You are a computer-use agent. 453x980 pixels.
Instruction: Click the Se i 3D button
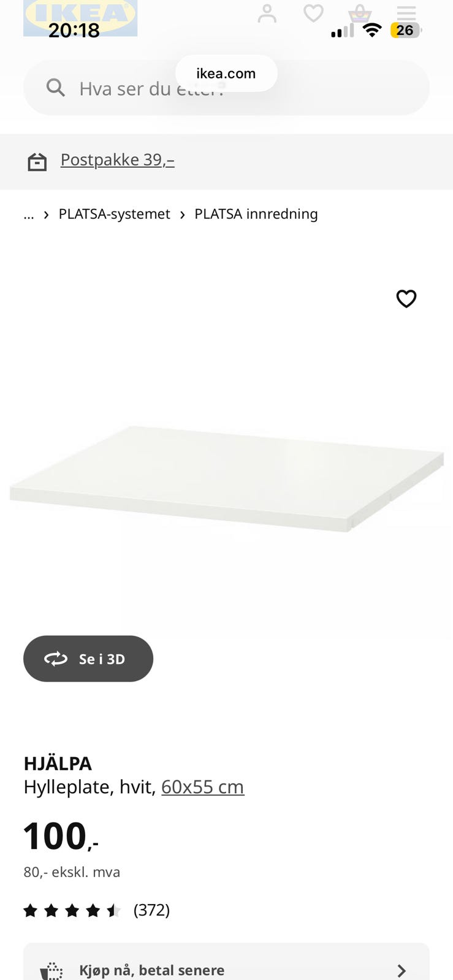click(88, 658)
